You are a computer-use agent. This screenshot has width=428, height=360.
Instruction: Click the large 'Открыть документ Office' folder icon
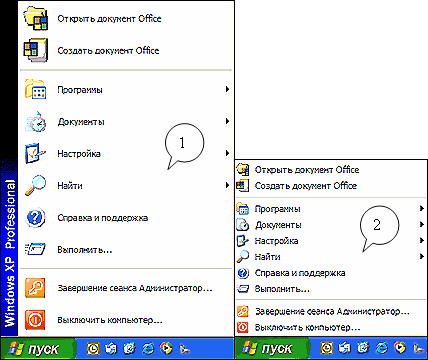[x=36, y=19]
